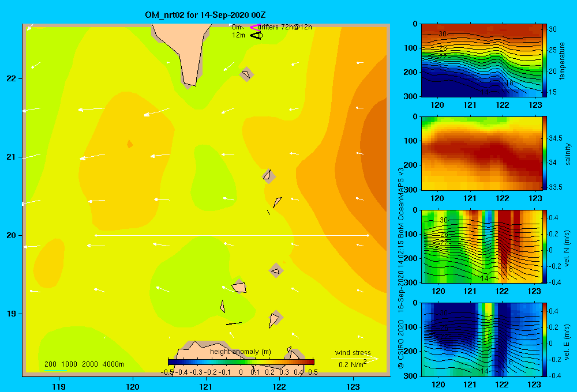Image resolution: width=577 pixels, height=392 pixels.
Task: Click the wind stress reference arrow
Action: 354,358
